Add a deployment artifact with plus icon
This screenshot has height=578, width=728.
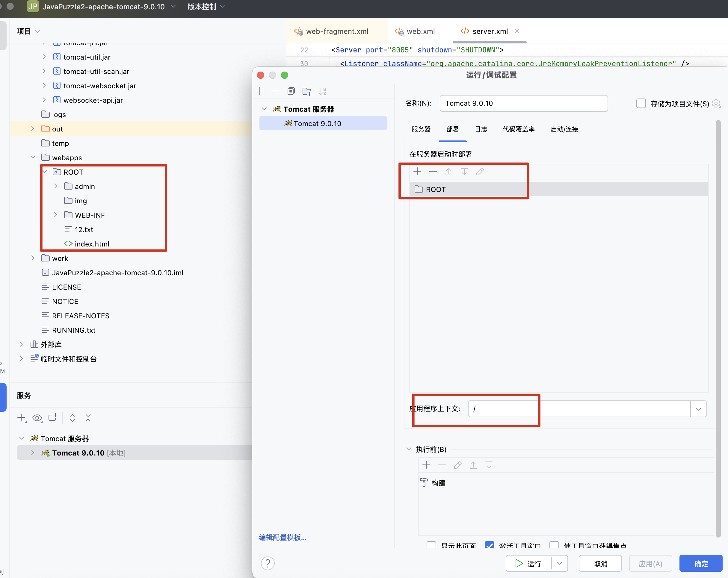pyautogui.click(x=417, y=172)
